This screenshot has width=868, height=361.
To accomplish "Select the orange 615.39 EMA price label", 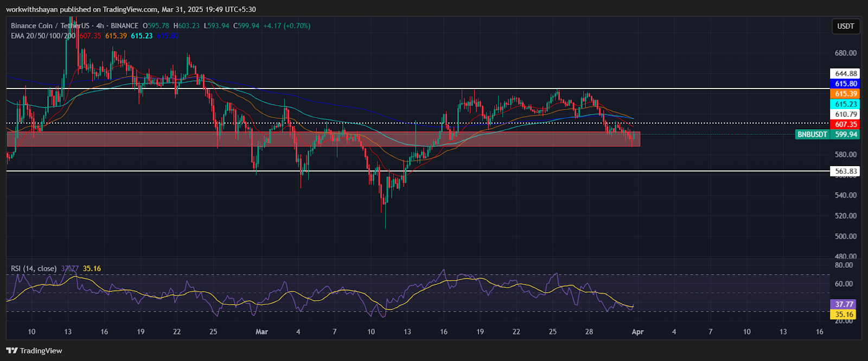I will point(845,94).
